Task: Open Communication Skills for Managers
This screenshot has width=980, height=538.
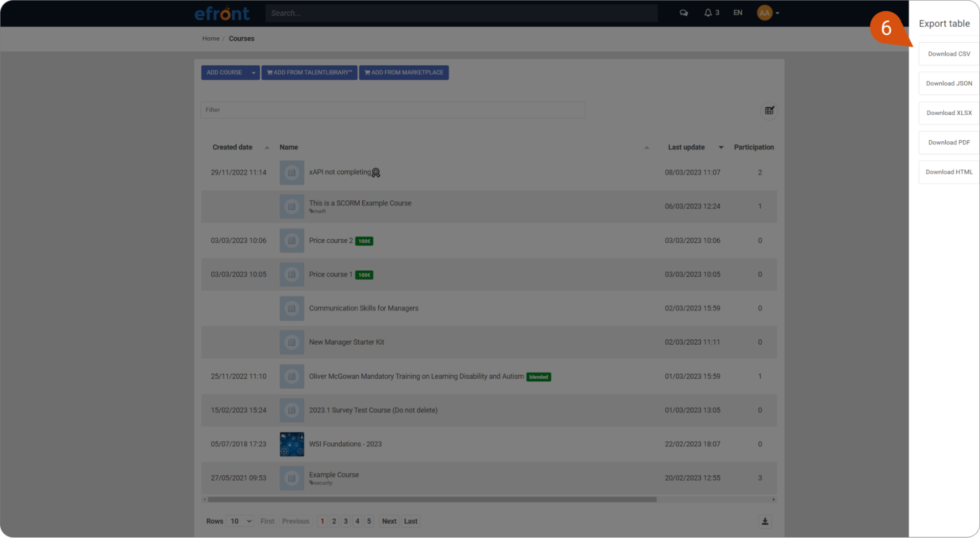Action: point(363,308)
